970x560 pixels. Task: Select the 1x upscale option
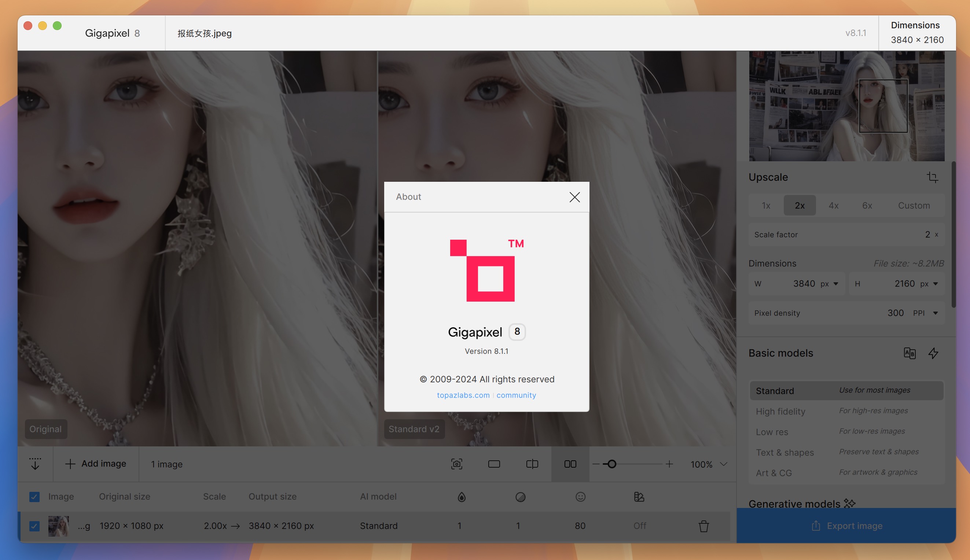(766, 205)
